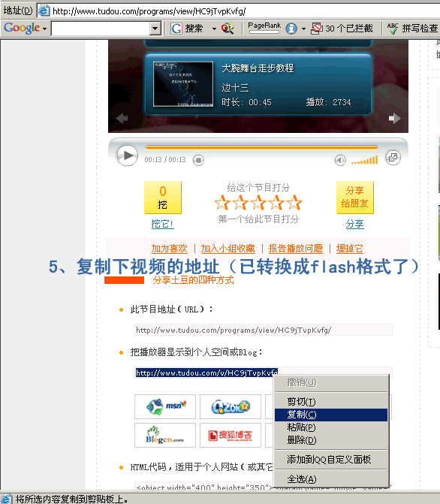Rate the video with the first star
The image size is (440, 504).
pyautogui.click(x=222, y=203)
